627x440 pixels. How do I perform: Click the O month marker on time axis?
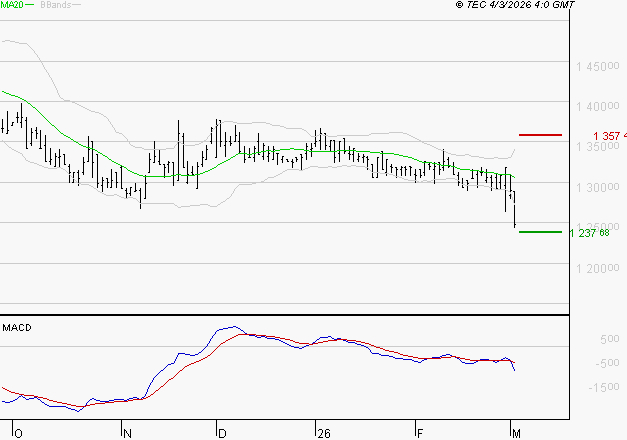click(x=18, y=434)
